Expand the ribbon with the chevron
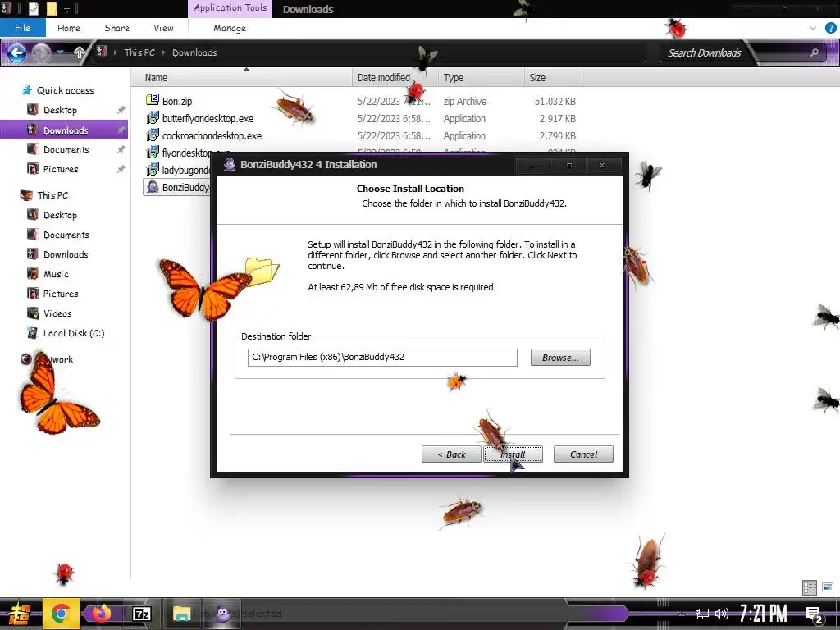This screenshot has width=840, height=630. coord(813,28)
